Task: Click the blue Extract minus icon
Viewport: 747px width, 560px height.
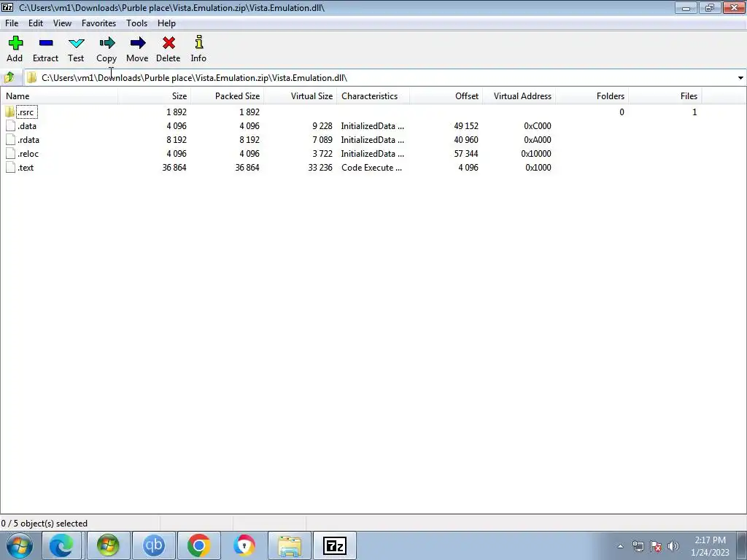Action: pos(46,43)
